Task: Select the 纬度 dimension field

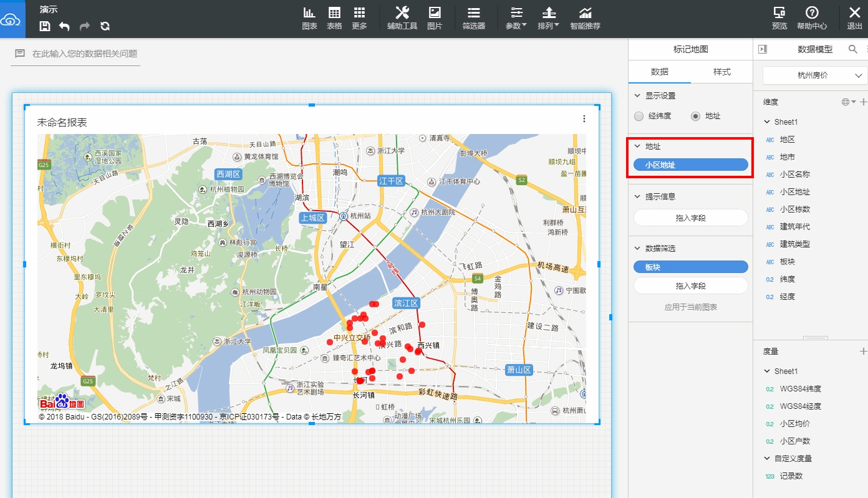Action: pos(787,279)
